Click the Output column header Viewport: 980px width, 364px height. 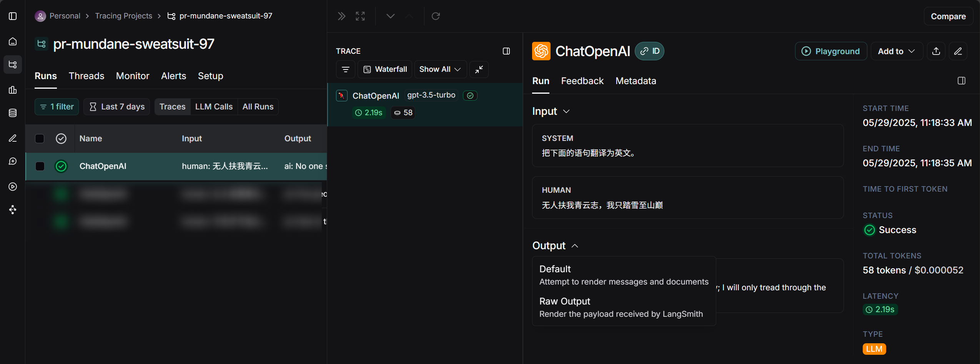pyautogui.click(x=298, y=139)
